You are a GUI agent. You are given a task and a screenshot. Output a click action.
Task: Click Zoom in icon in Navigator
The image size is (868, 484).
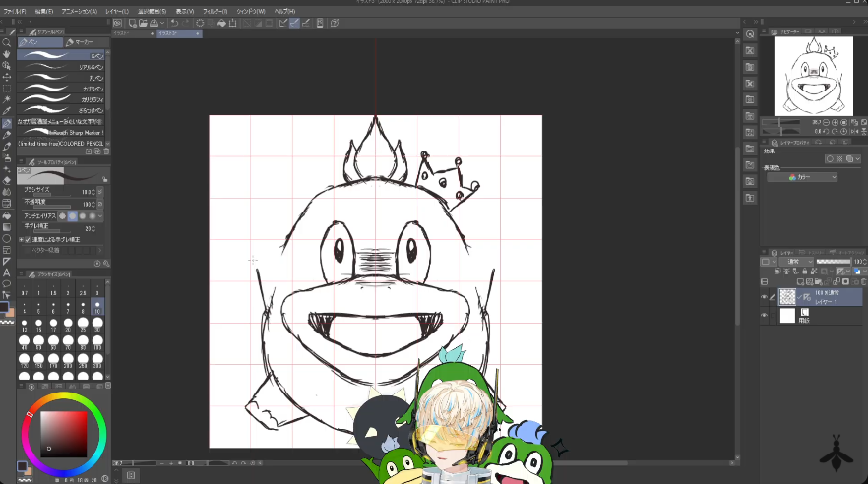click(x=836, y=122)
